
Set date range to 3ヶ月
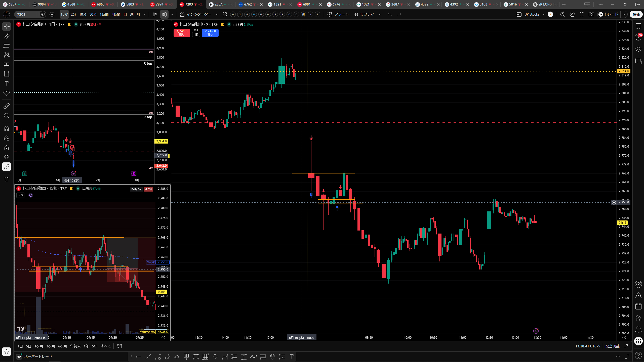[51, 346]
